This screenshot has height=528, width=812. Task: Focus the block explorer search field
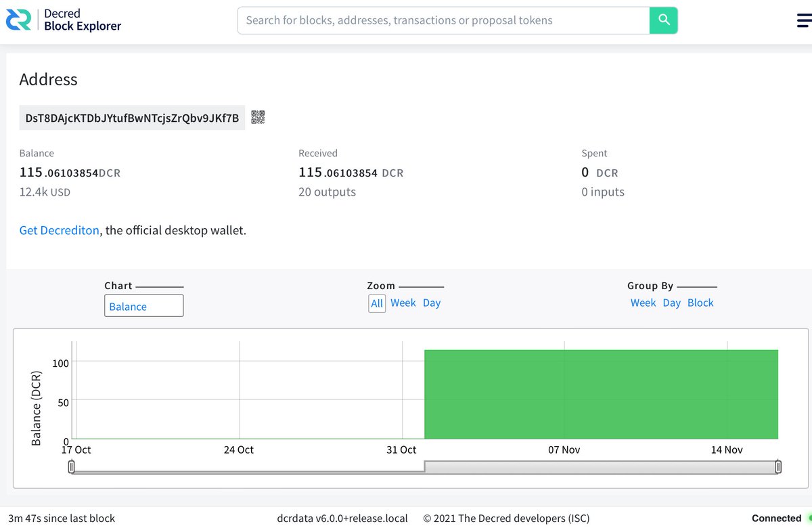tap(443, 20)
